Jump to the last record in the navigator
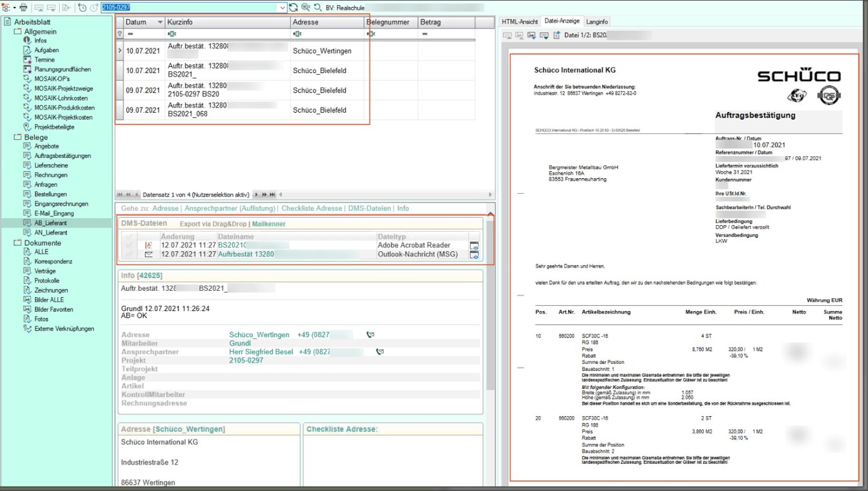The height and width of the screenshot is (491, 868). pos(272,195)
